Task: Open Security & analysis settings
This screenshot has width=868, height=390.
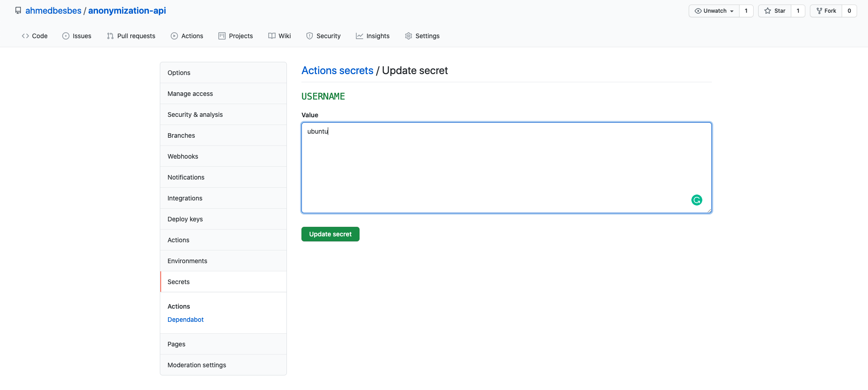Action: click(x=223, y=115)
